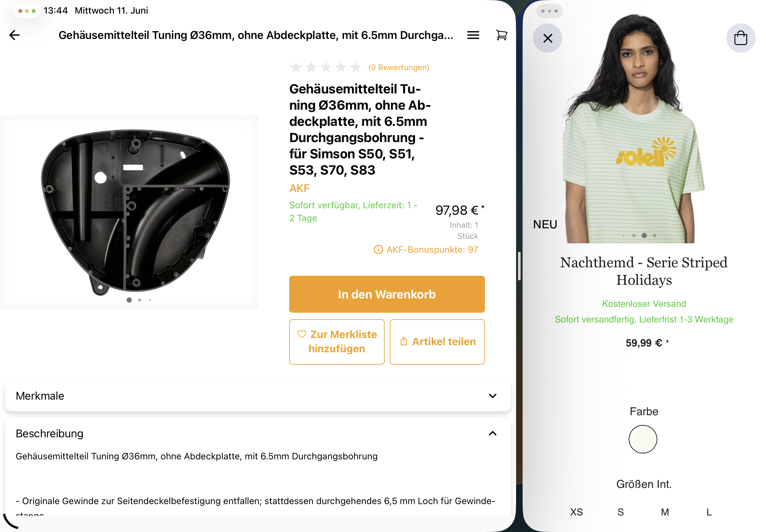Tap the back arrow icon
766x532 pixels.
pyautogui.click(x=14, y=35)
